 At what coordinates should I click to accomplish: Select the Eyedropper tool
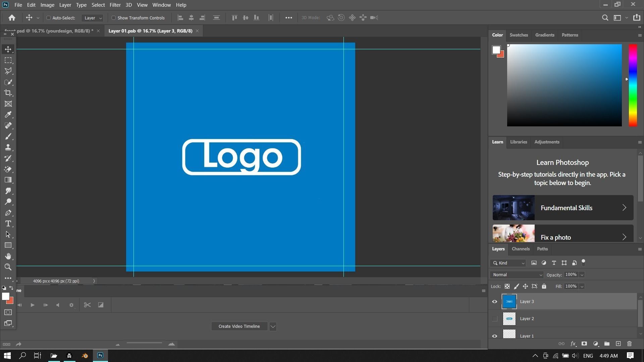[x=8, y=115]
